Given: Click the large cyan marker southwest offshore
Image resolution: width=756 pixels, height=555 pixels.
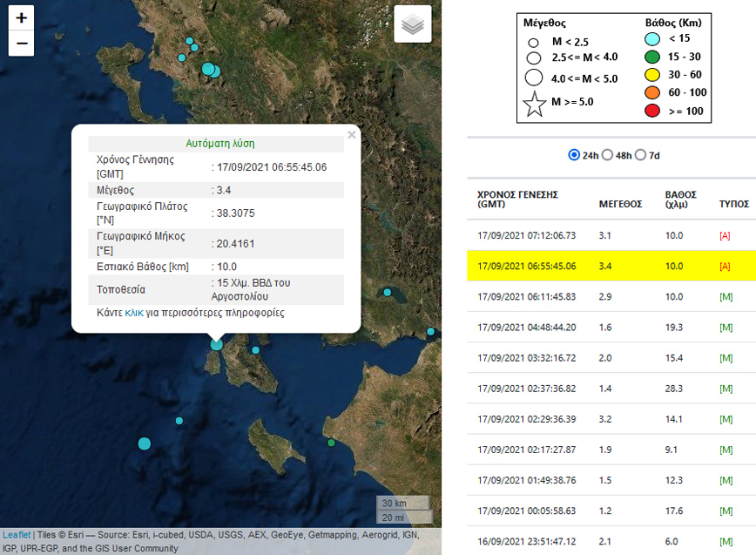Looking at the screenshot, I should (144, 443).
